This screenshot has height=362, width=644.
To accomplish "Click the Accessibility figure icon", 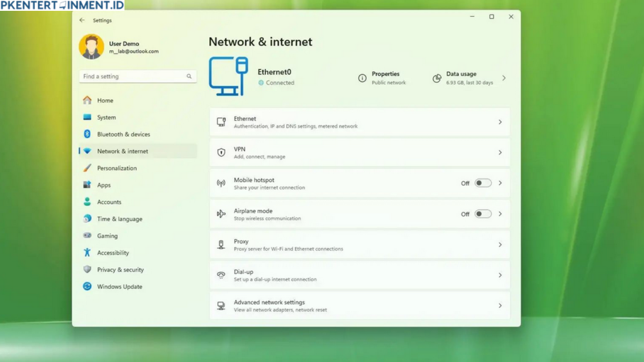I will coord(87,253).
